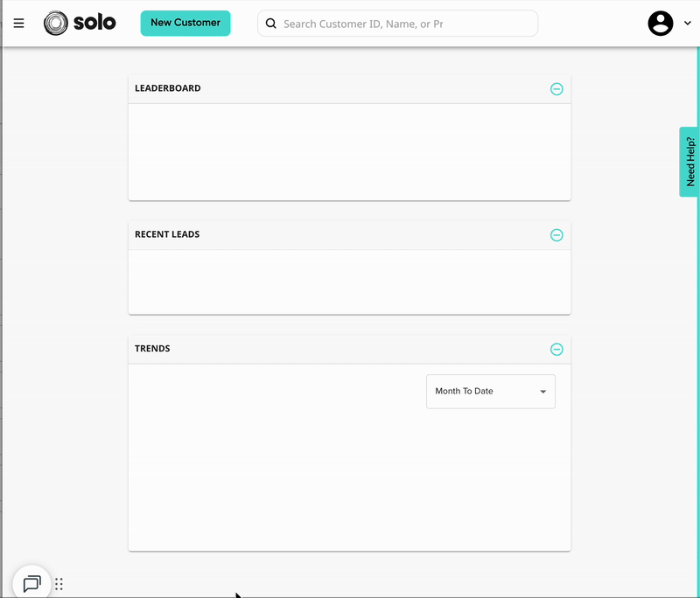Screen dimensions: 700x598
Task: Collapse the Recent Leads panel
Action: [x=556, y=235]
